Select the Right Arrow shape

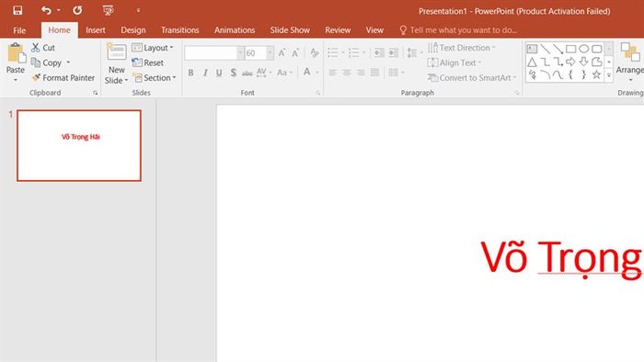tap(570, 62)
